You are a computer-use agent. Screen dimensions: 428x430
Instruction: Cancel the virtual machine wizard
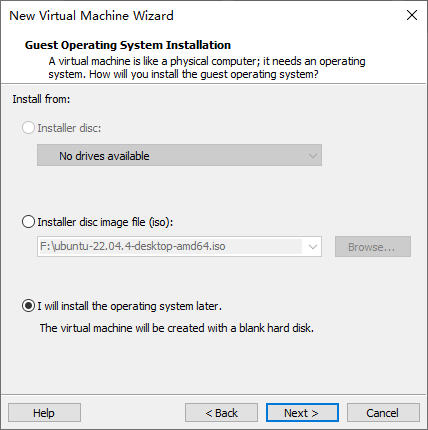[x=383, y=413]
